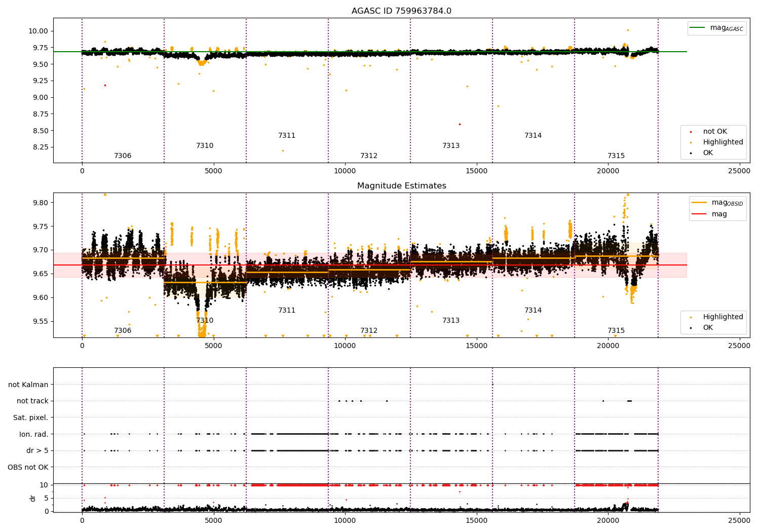Click obsid label 7310 in top plot
760x532 pixels.
pos(205,145)
